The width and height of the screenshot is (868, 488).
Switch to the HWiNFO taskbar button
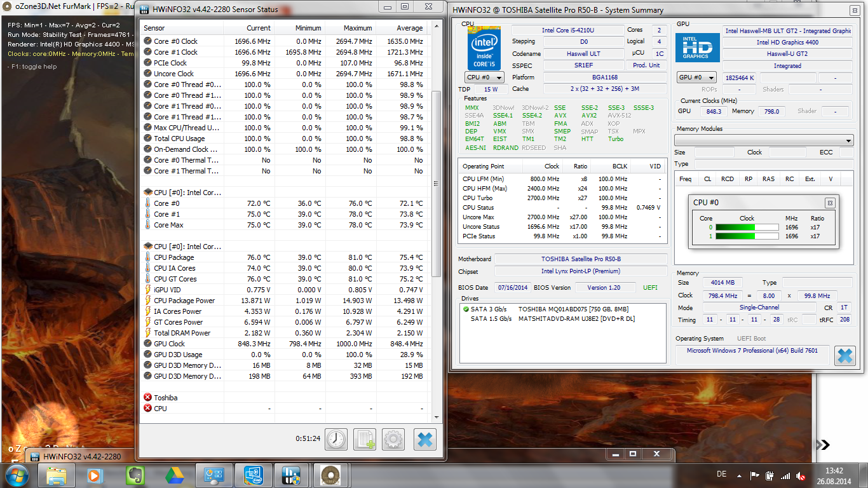292,475
